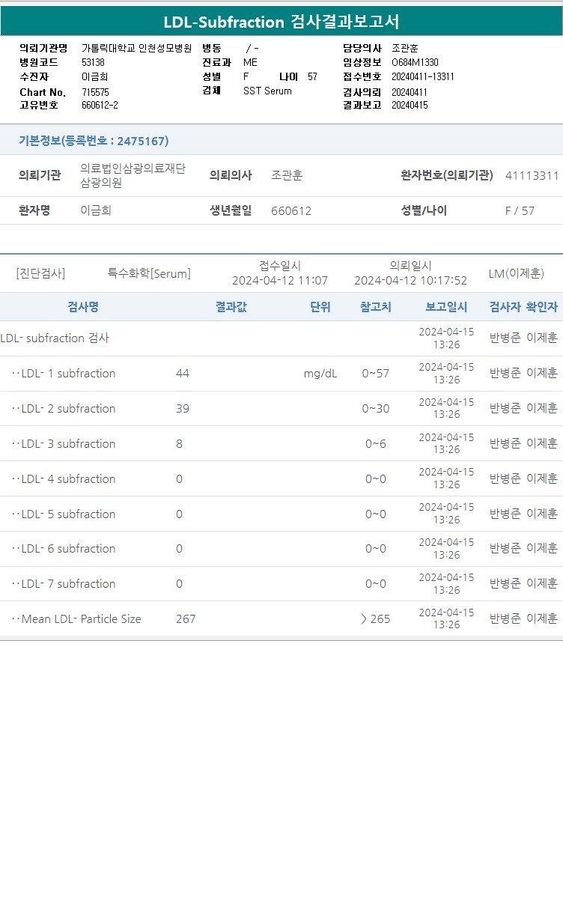The width and height of the screenshot is (563, 924).
Task: Click the patient number value 41113311
Action: click(532, 175)
